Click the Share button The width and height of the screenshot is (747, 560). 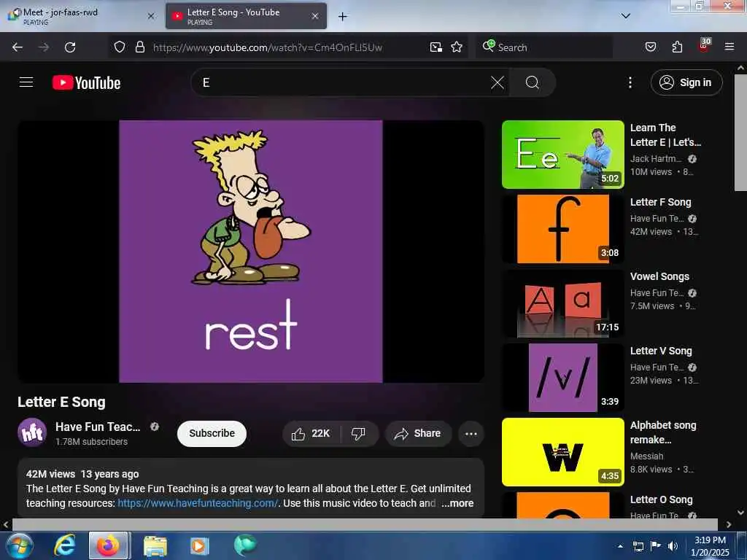coord(418,433)
